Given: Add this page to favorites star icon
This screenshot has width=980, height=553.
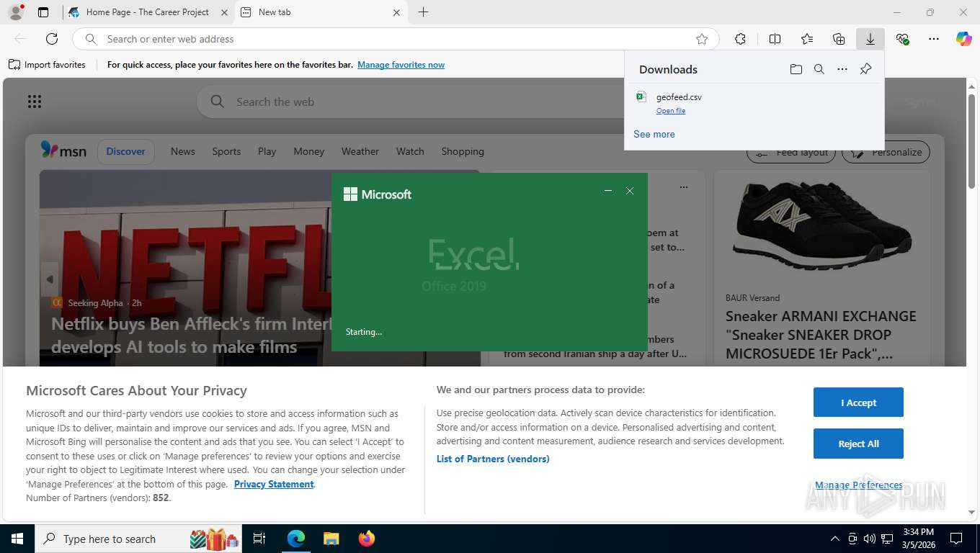Looking at the screenshot, I should click(x=702, y=39).
